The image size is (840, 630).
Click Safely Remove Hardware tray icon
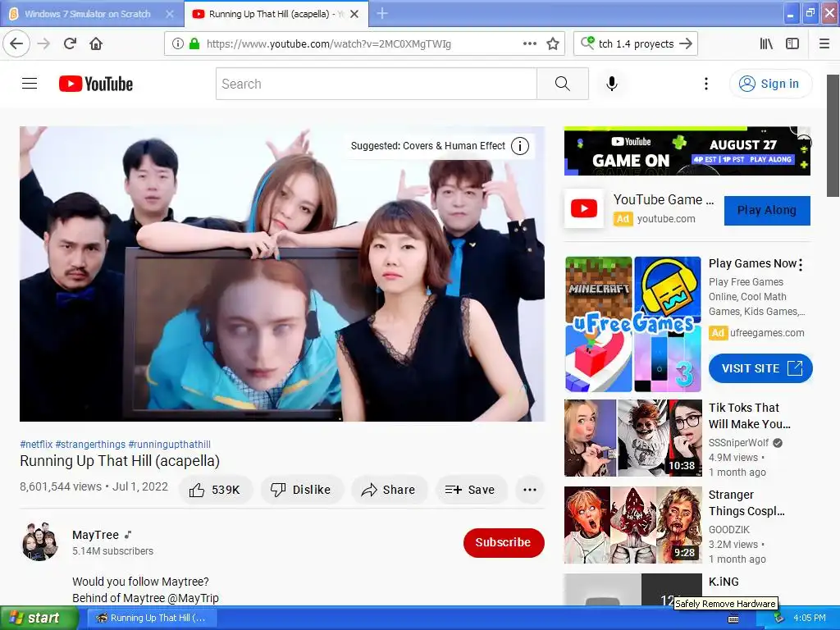[x=778, y=619]
